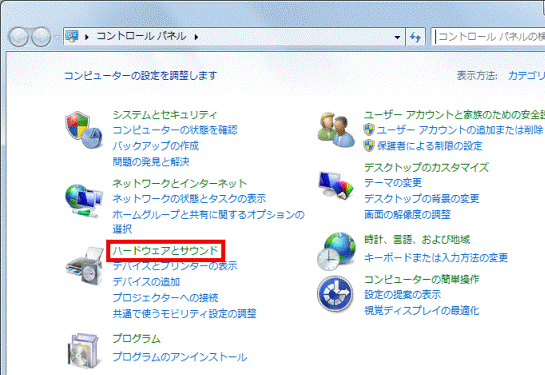Click the Ease of Access icon
This screenshot has width=545, height=375.
[335, 294]
